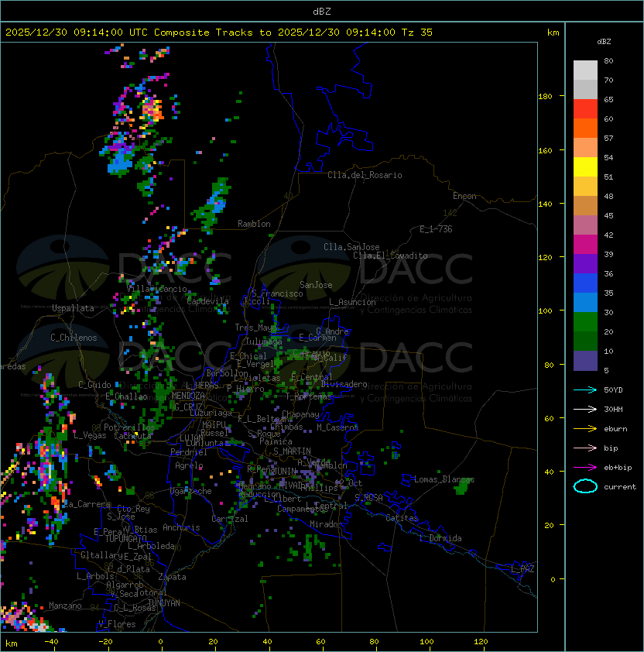Click the 'current' legend label
Image resolution: width=644 pixels, height=652 pixels.
(620, 487)
